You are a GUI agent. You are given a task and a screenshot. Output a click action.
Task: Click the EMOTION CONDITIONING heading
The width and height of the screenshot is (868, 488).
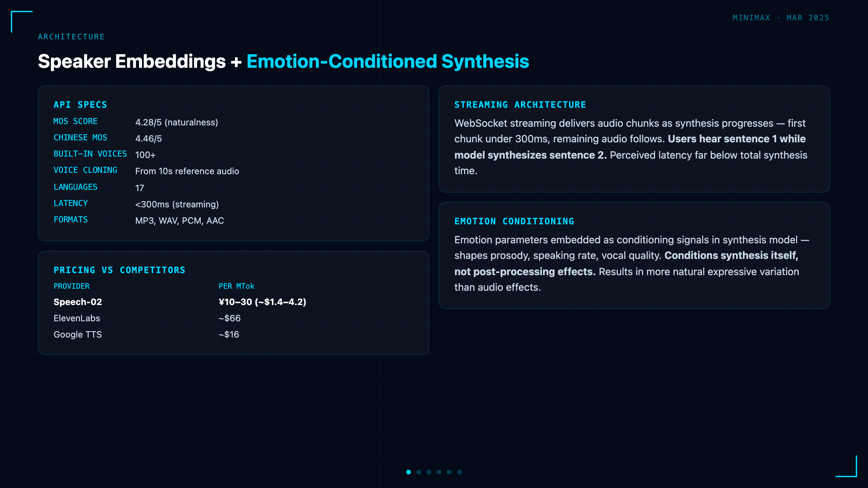coord(514,221)
